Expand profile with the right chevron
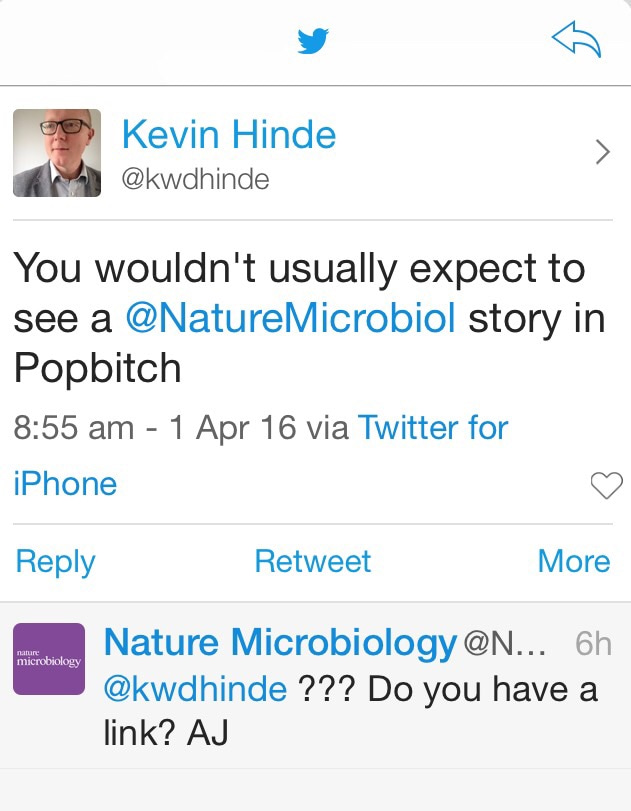 (602, 152)
